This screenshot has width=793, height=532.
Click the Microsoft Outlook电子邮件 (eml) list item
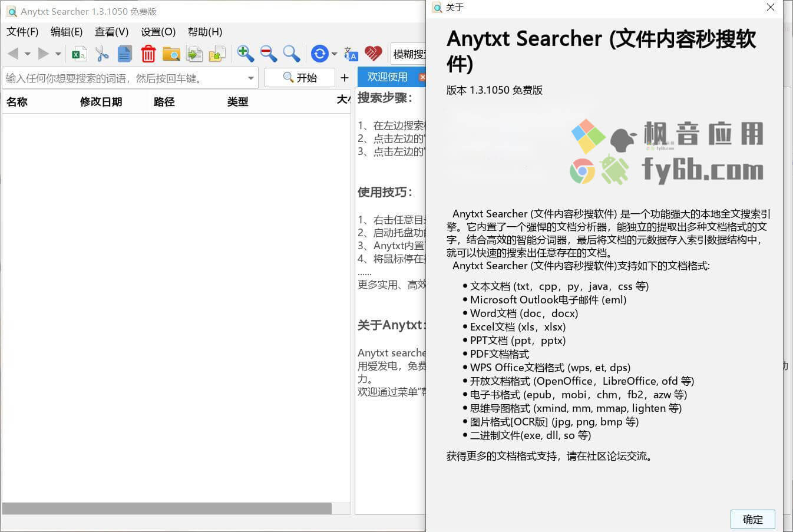pyautogui.click(x=548, y=300)
